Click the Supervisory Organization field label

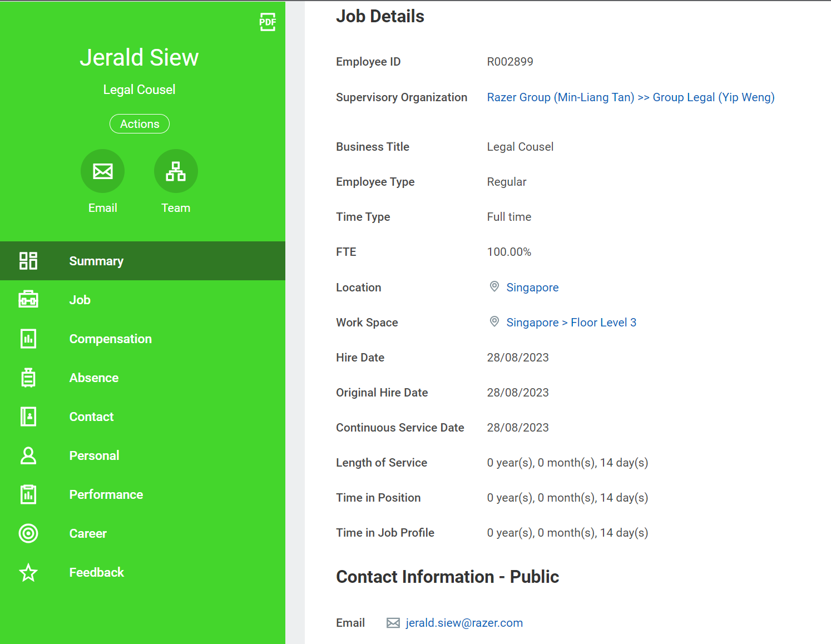pos(402,97)
